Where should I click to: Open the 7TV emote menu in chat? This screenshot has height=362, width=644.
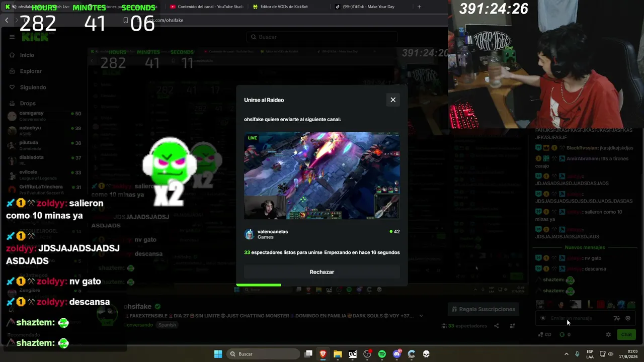[x=617, y=318]
